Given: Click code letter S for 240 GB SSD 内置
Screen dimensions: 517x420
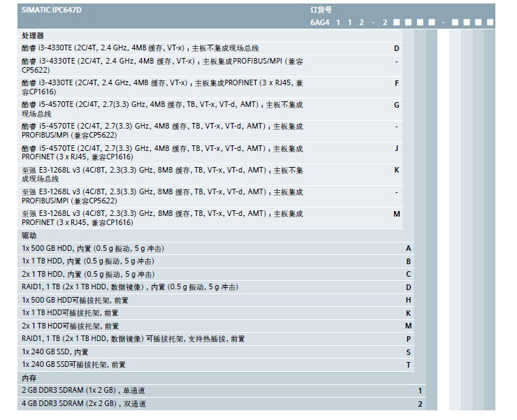Looking at the screenshot, I should (x=409, y=352).
